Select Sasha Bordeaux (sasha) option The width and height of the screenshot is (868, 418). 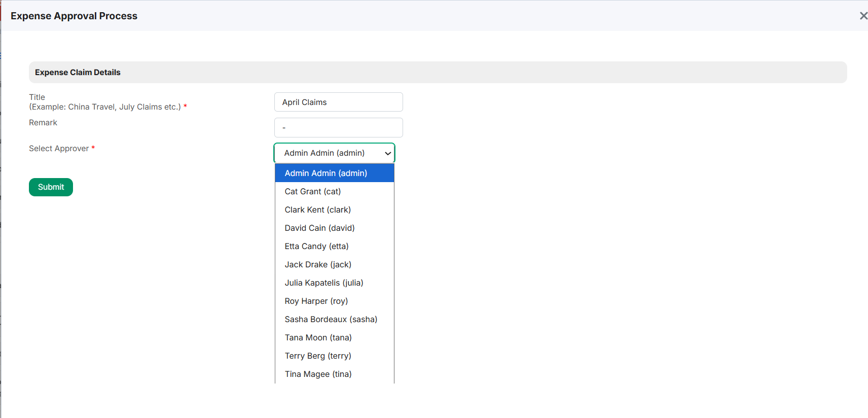click(335, 319)
